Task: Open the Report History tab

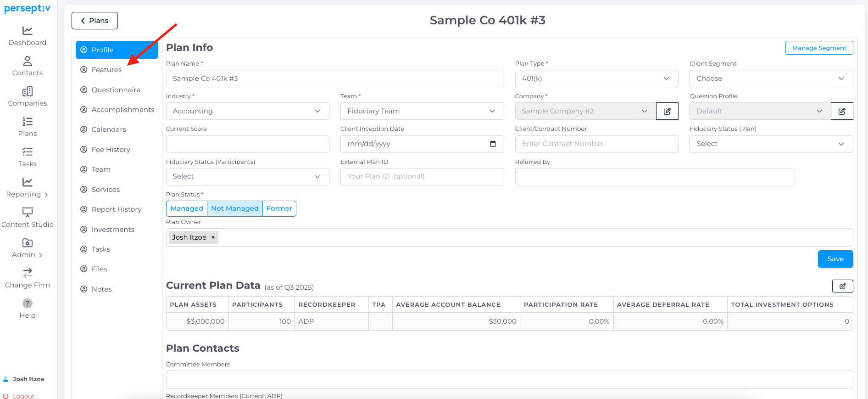Action: 117,209
